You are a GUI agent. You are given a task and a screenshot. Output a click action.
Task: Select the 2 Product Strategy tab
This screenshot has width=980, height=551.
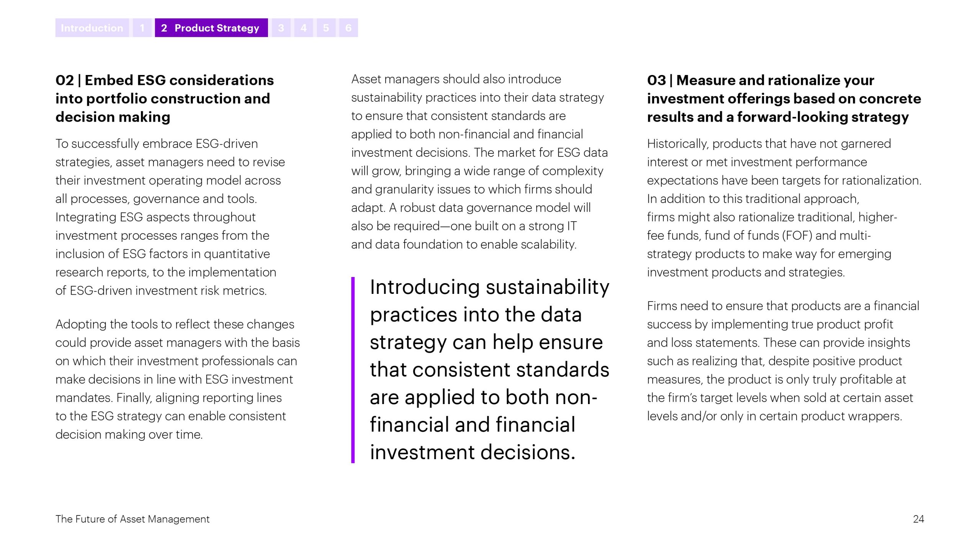pos(211,28)
